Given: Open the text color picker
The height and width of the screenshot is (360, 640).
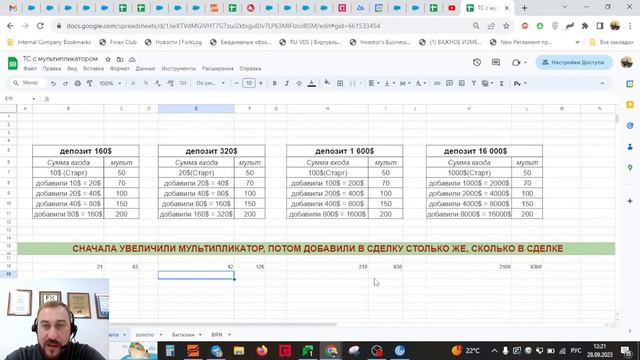Looking at the screenshot, I should 311,83.
